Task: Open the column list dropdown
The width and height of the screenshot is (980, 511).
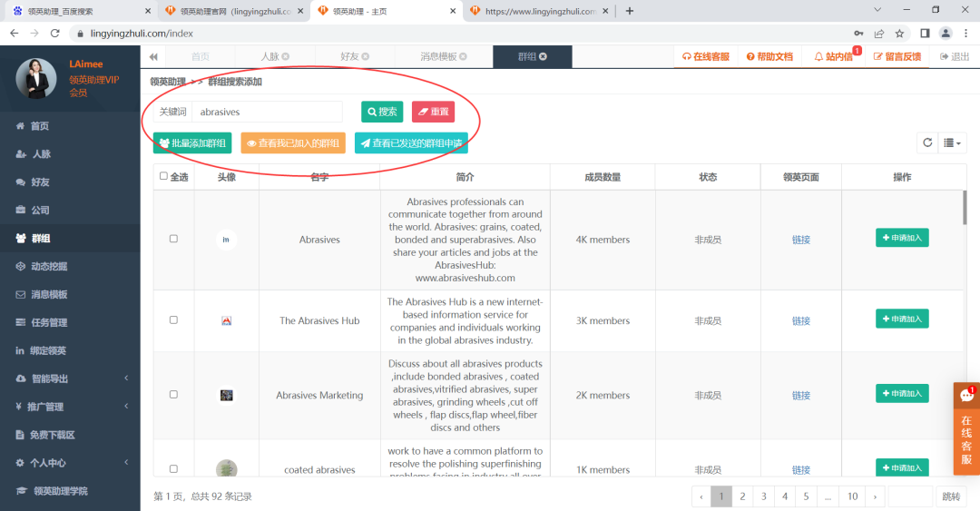Action: (953, 142)
